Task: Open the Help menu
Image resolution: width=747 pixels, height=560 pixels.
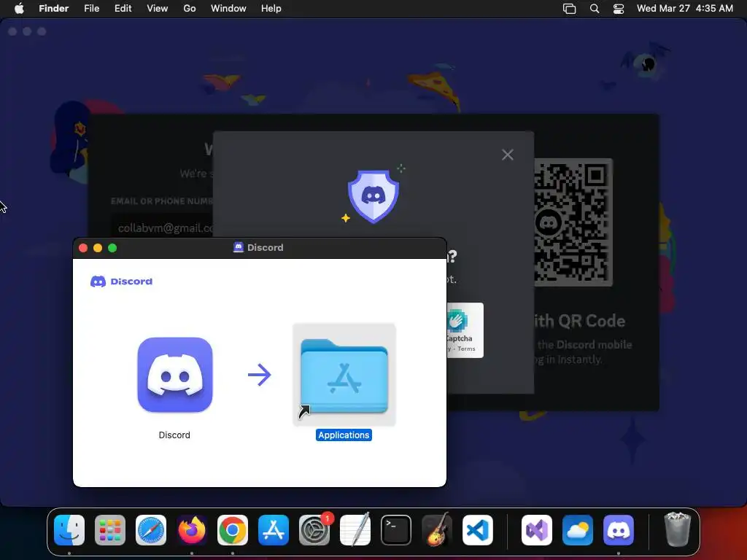Action: [271, 8]
